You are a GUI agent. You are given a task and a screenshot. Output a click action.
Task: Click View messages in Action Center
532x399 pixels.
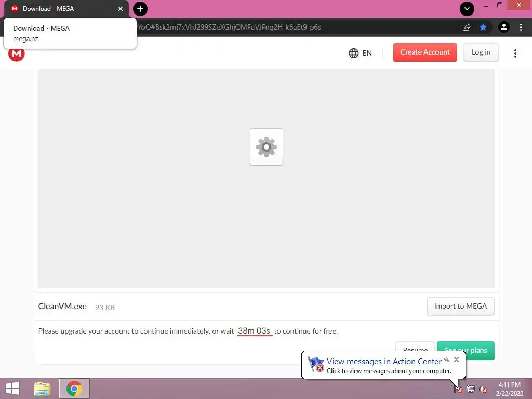coord(384,362)
